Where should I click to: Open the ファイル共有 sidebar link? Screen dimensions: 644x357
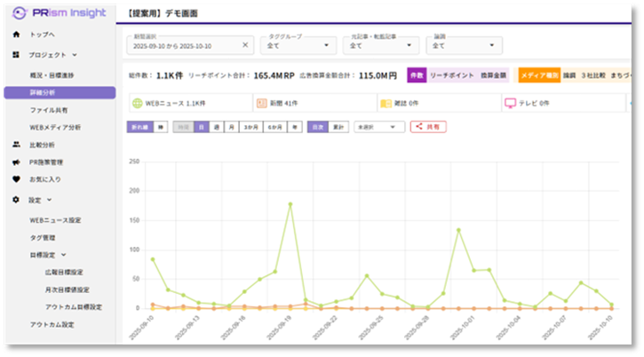coord(50,110)
